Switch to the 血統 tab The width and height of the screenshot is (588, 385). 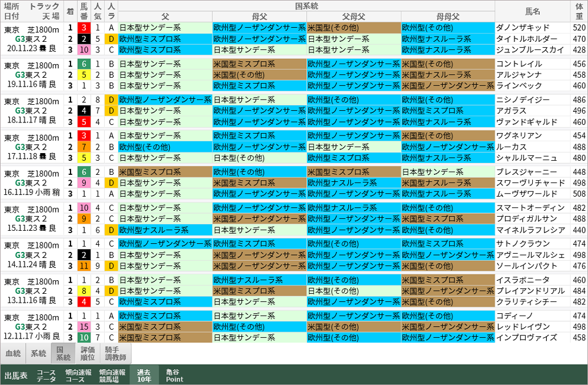(13, 353)
